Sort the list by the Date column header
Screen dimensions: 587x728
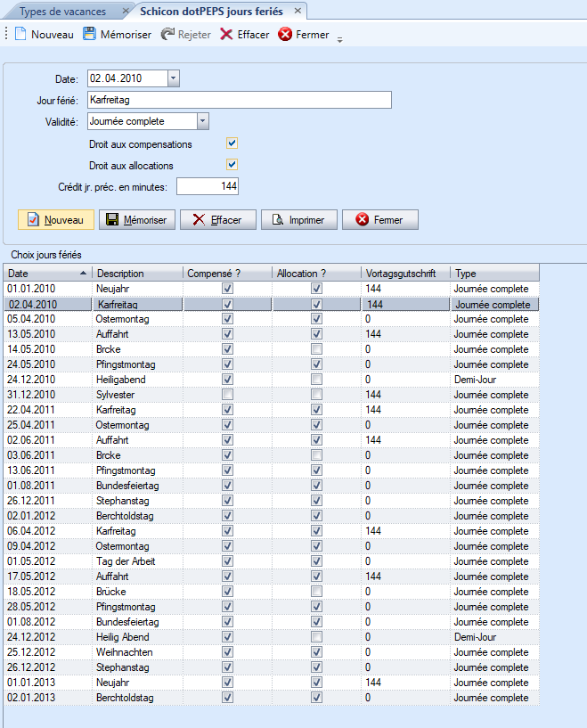tap(45, 274)
